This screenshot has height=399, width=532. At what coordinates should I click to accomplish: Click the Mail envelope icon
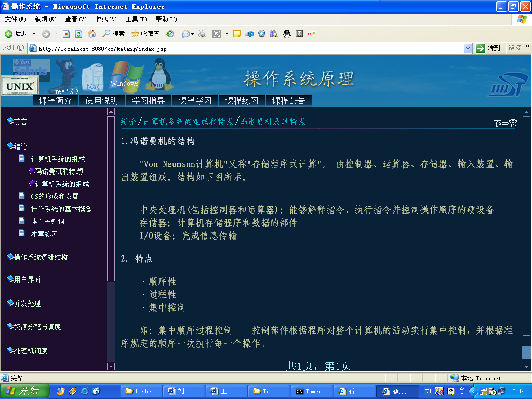point(185,34)
